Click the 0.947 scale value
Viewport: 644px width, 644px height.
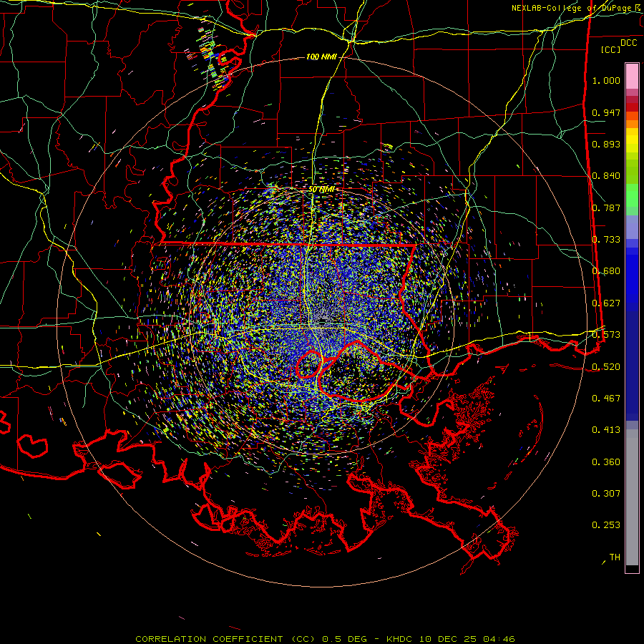pos(606,112)
